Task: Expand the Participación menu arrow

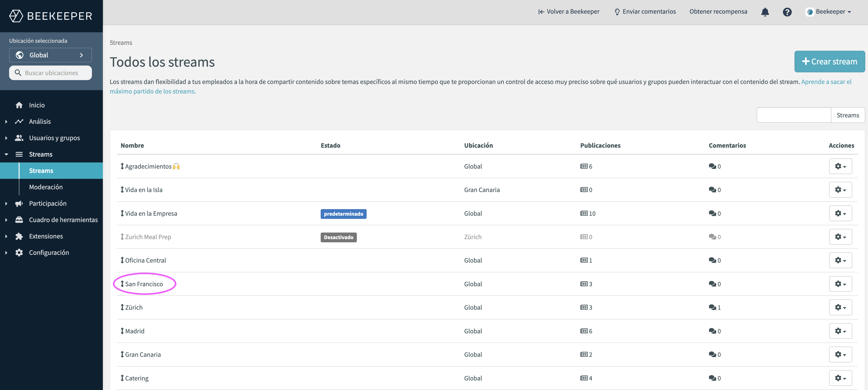Action: [6, 203]
